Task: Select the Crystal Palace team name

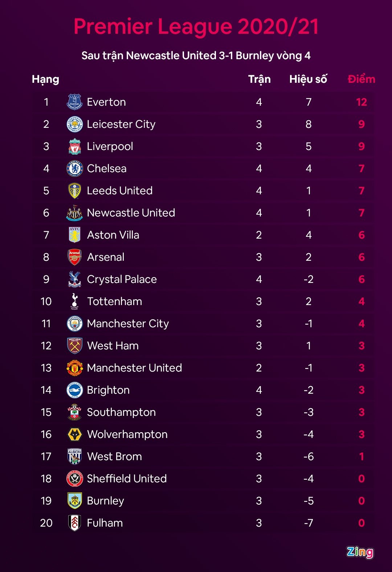Action: 122,279
